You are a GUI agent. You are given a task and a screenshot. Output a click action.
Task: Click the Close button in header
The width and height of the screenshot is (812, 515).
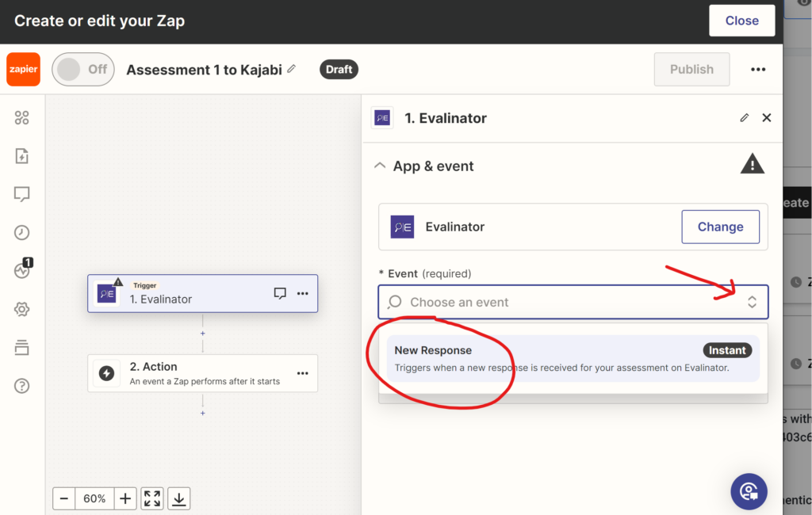click(741, 21)
